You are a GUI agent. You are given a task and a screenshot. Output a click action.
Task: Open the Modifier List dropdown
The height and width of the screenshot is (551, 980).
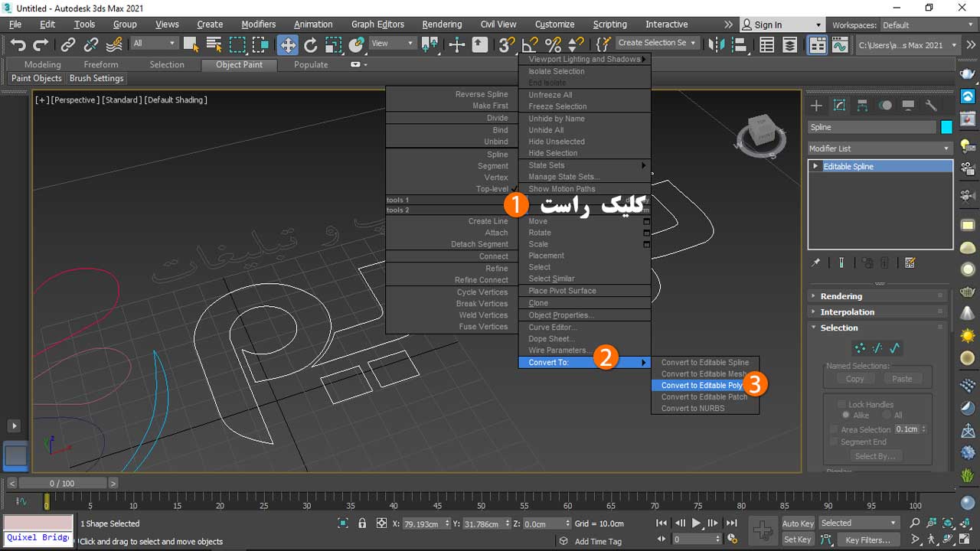click(x=880, y=148)
